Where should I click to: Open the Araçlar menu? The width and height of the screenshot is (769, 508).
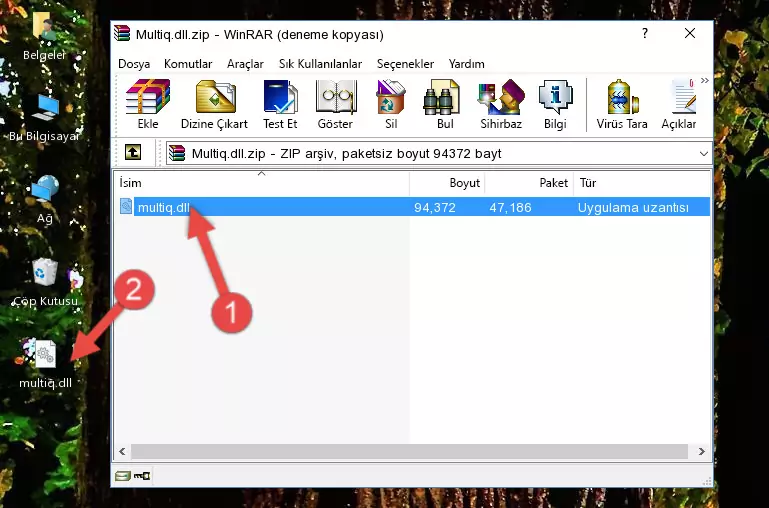click(x=245, y=64)
